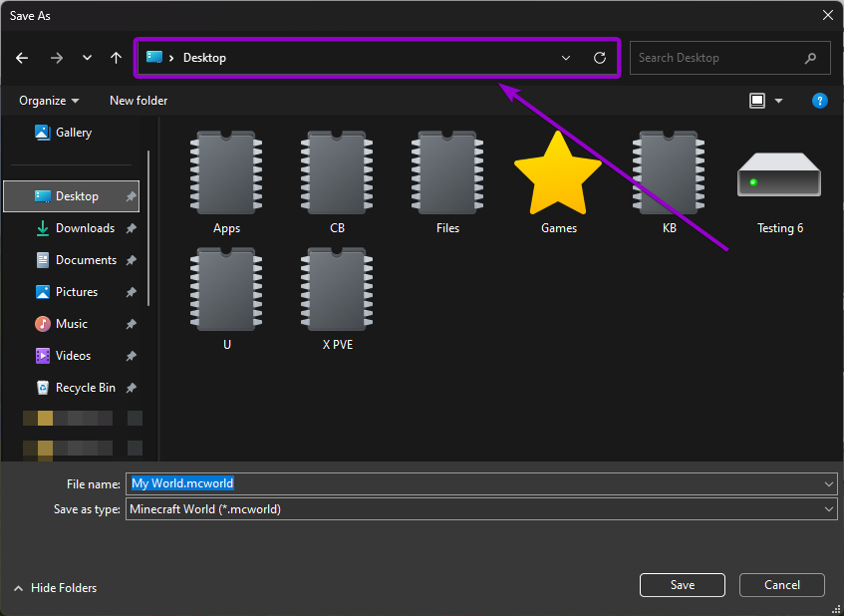The image size is (844, 616).
Task: Click the Save button
Action: 682,585
